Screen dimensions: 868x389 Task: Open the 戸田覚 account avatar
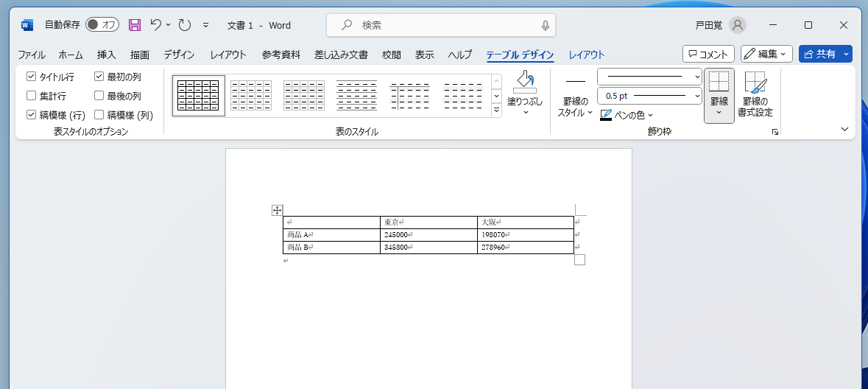click(738, 25)
